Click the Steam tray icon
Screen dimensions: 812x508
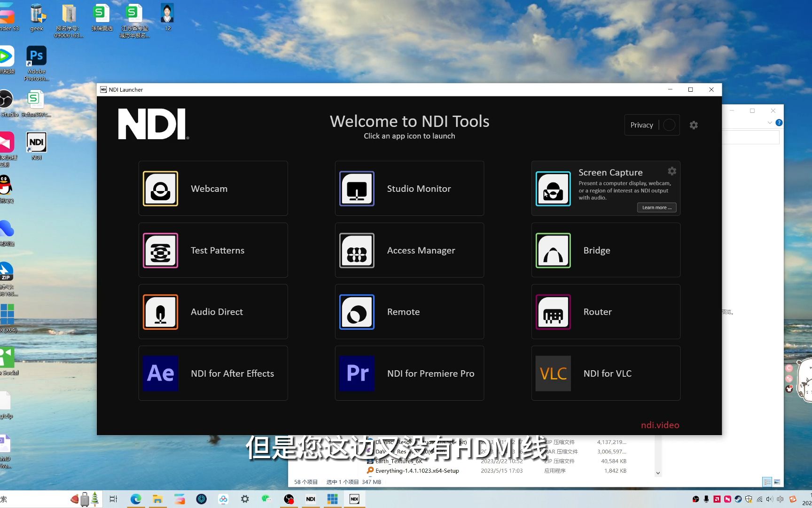(738, 499)
